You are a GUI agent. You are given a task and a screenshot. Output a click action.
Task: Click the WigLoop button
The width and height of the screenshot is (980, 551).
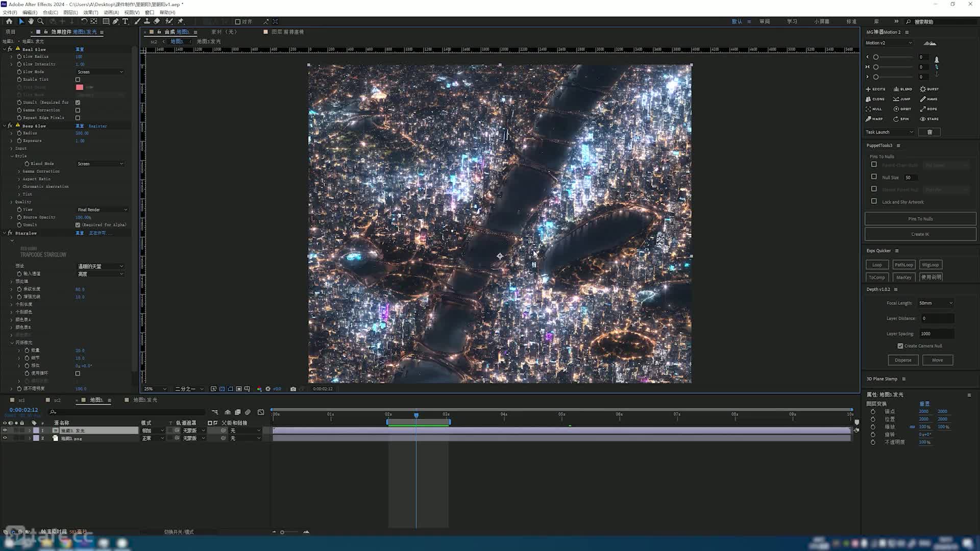930,265
